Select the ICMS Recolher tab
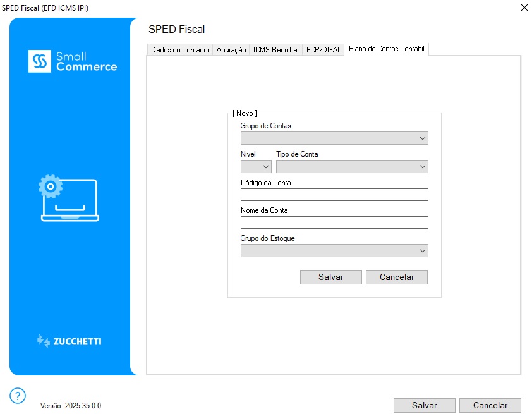The height and width of the screenshot is (414, 532). (276, 50)
